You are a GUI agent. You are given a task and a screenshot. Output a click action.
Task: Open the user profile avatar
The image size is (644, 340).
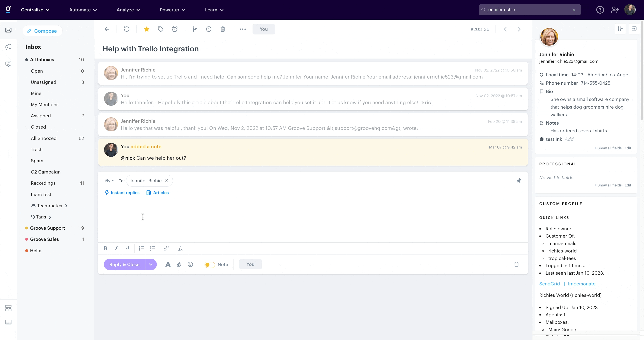coord(630,10)
